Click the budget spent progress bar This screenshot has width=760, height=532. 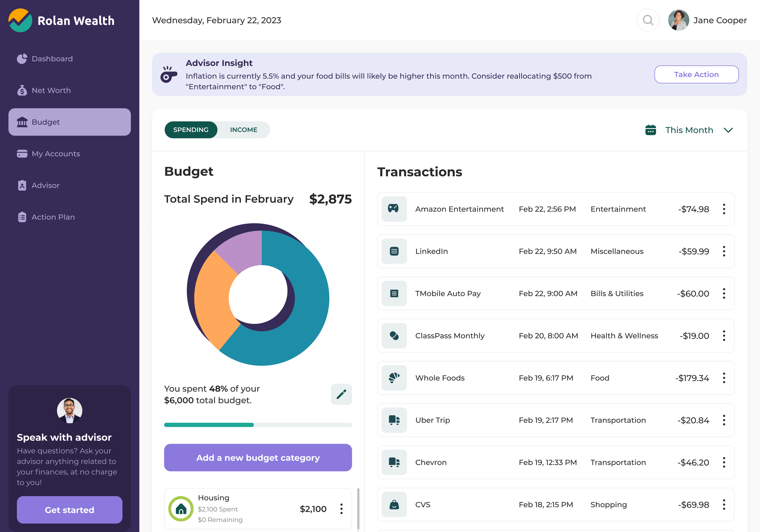coord(258,425)
